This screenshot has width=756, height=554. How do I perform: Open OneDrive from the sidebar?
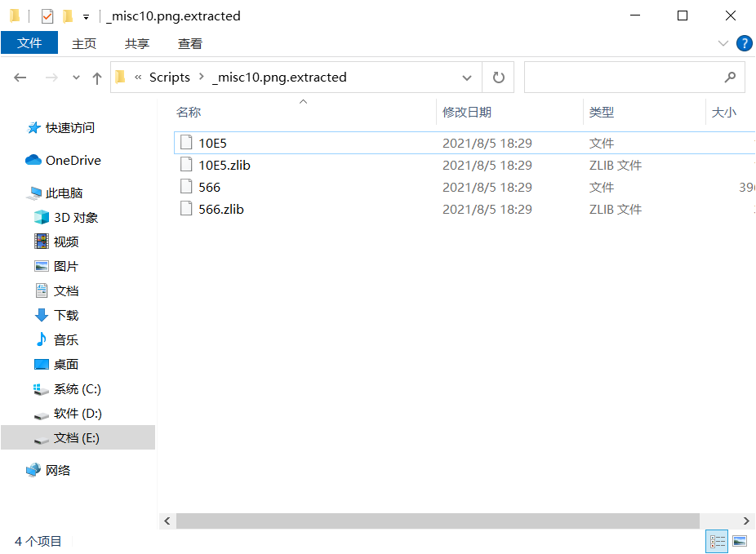click(x=70, y=160)
